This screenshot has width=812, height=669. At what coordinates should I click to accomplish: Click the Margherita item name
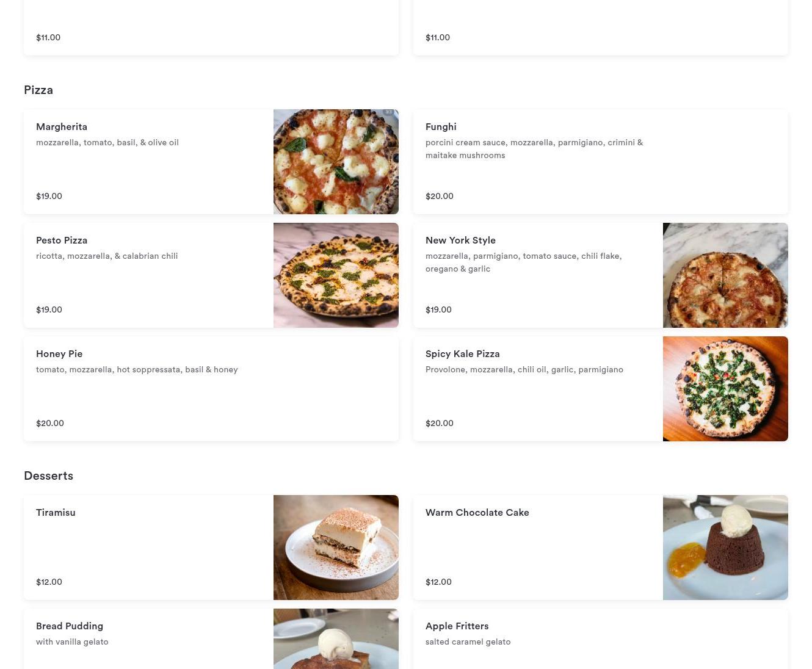(x=62, y=127)
